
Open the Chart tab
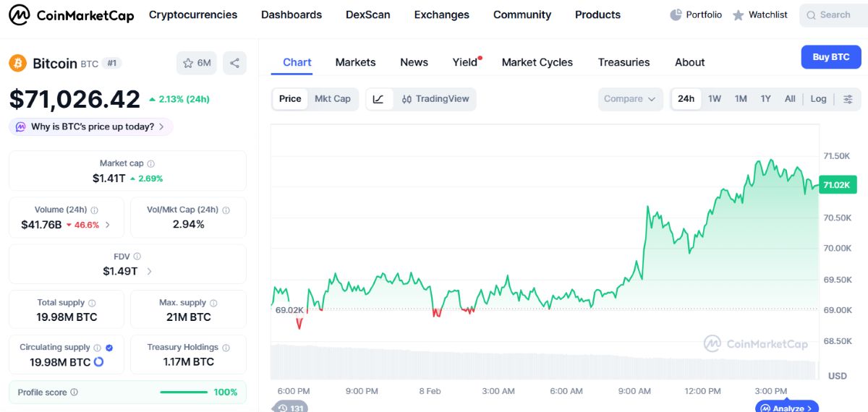tap(297, 62)
